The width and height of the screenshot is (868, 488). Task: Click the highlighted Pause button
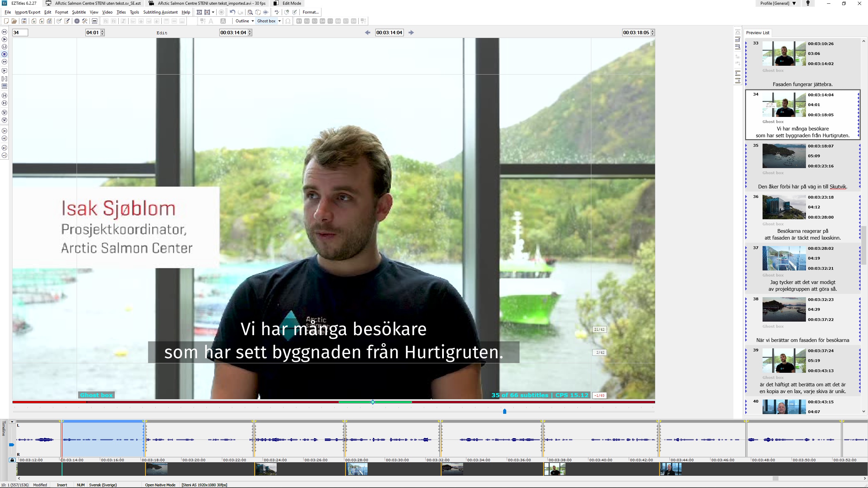coord(4,54)
